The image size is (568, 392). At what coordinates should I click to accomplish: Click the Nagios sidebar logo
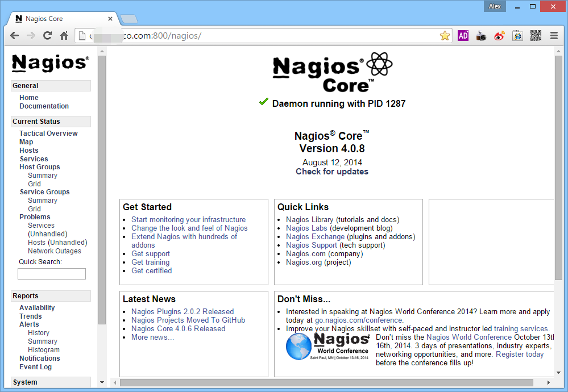[x=51, y=62]
